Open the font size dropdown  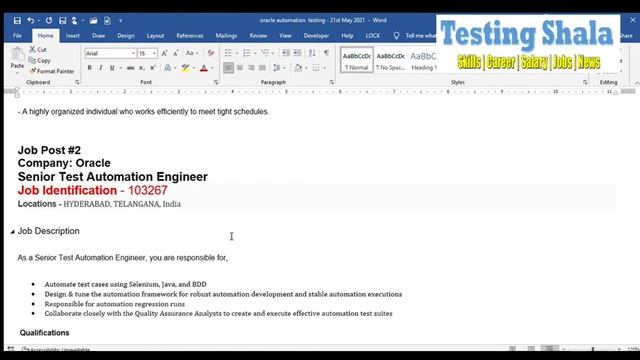pos(154,53)
